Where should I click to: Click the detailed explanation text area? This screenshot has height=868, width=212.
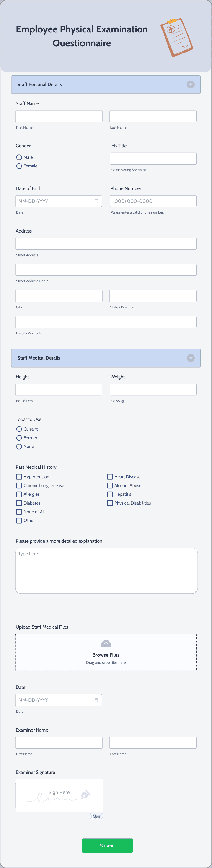pyautogui.click(x=106, y=570)
